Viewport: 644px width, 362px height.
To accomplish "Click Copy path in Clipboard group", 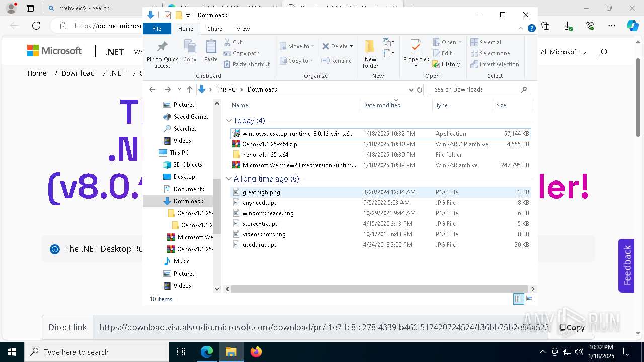I will click(x=242, y=53).
